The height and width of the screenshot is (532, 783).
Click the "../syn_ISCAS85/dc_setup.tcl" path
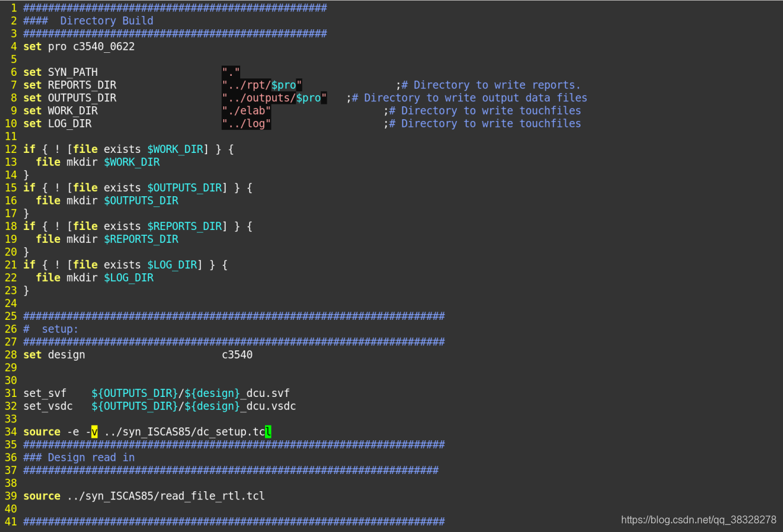pyautogui.click(x=188, y=431)
